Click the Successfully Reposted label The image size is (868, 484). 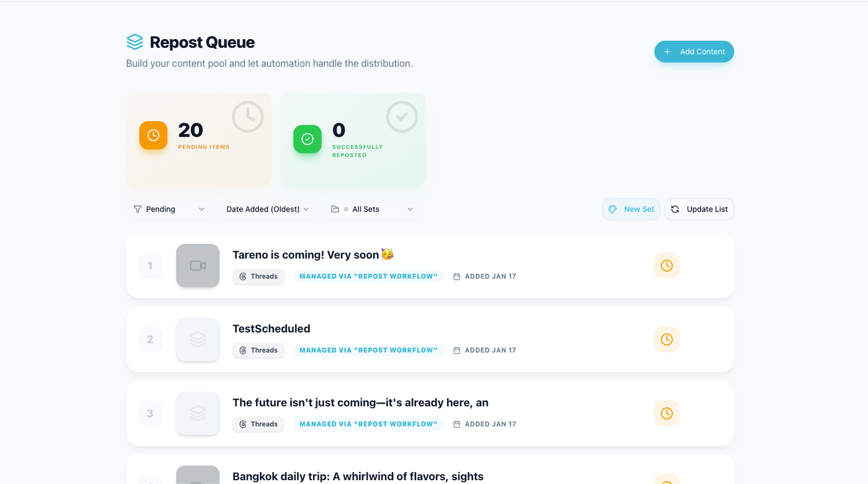tap(358, 151)
